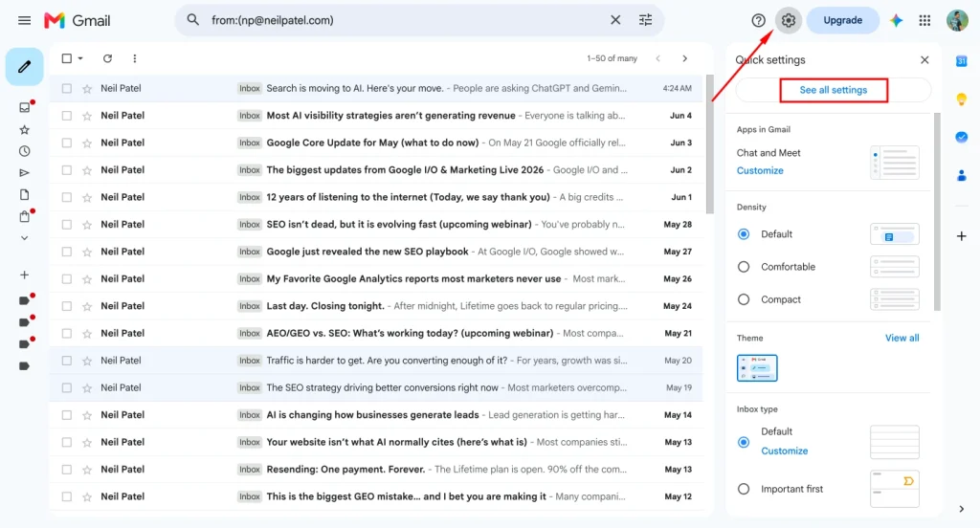The width and height of the screenshot is (980, 528).
Task: Click the Chat and Meet layout thumbnail
Action: (x=895, y=163)
